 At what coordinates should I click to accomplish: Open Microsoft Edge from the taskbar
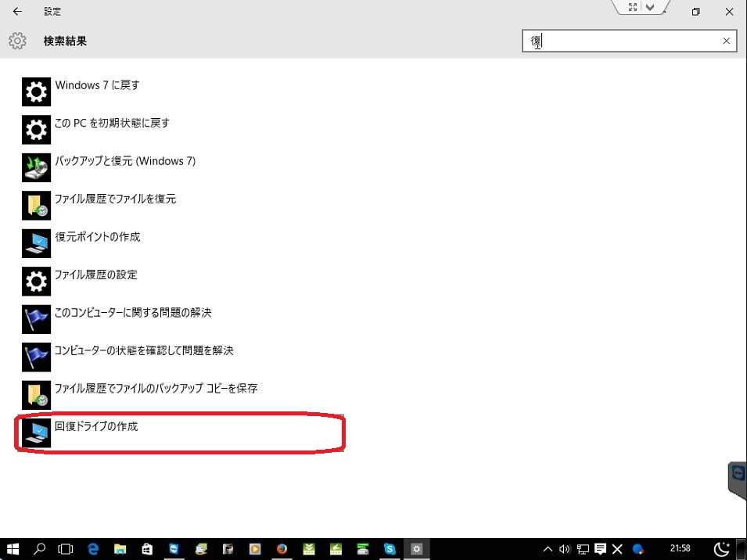(93, 549)
